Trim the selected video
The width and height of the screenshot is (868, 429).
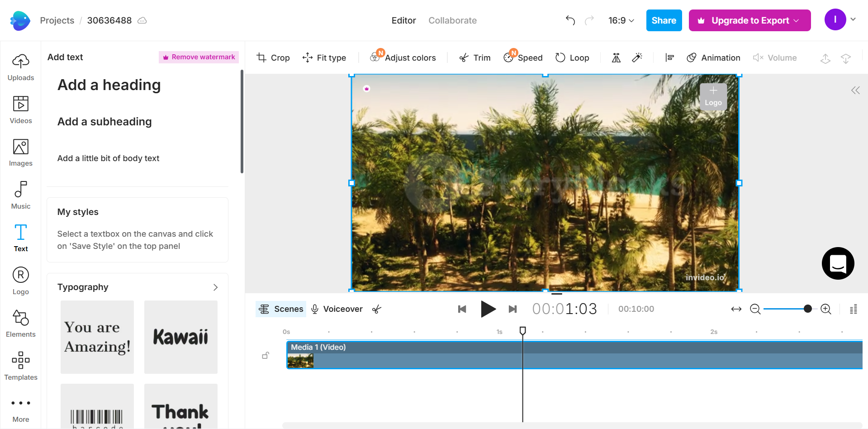click(475, 57)
